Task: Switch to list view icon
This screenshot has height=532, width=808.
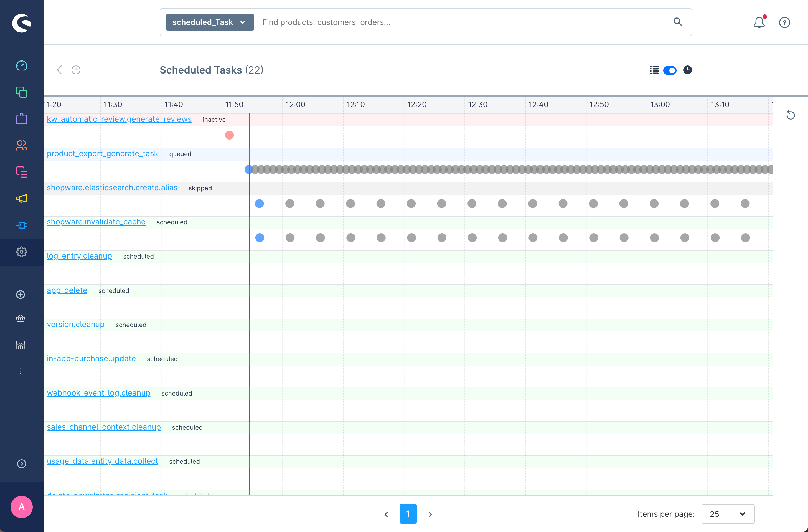Action: [x=654, y=70]
